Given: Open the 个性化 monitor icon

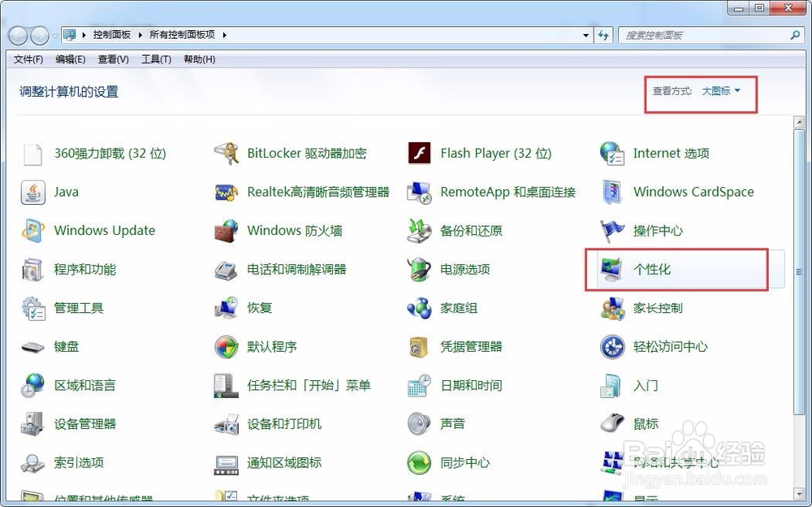Looking at the screenshot, I should pyautogui.click(x=612, y=270).
